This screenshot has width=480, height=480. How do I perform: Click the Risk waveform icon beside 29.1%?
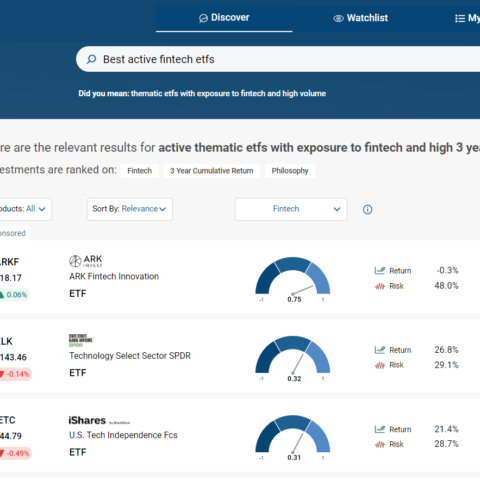[x=380, y=365]
